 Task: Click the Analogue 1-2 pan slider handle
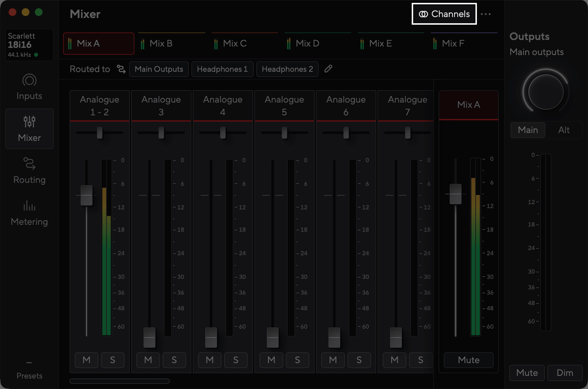pos(100,133)
